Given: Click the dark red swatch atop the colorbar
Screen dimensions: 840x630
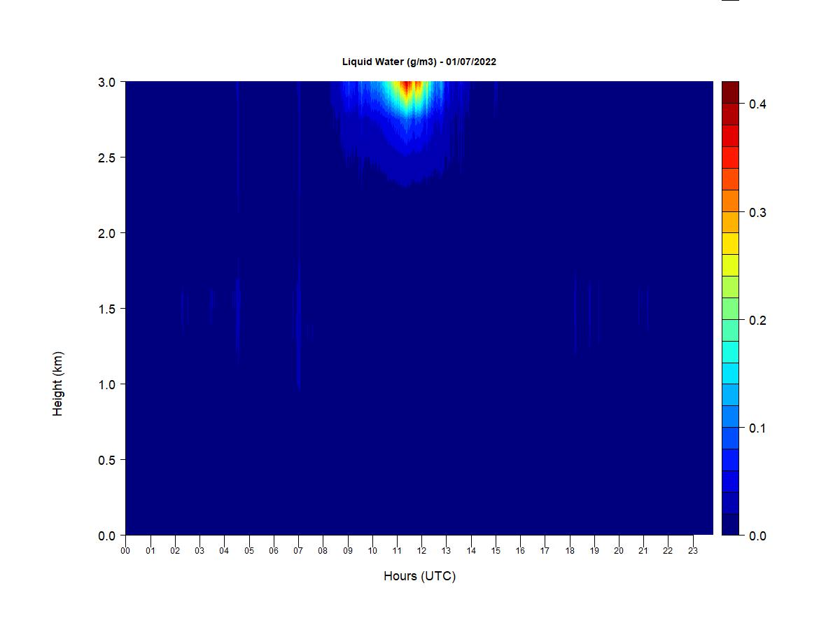Looking at the screenshot, I should point(730,92).
